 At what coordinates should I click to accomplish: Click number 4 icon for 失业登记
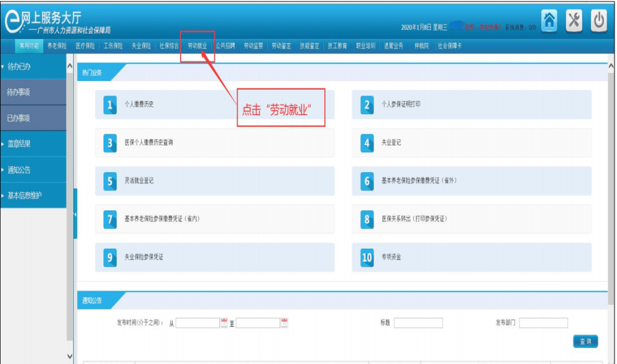tap(367, 143)
